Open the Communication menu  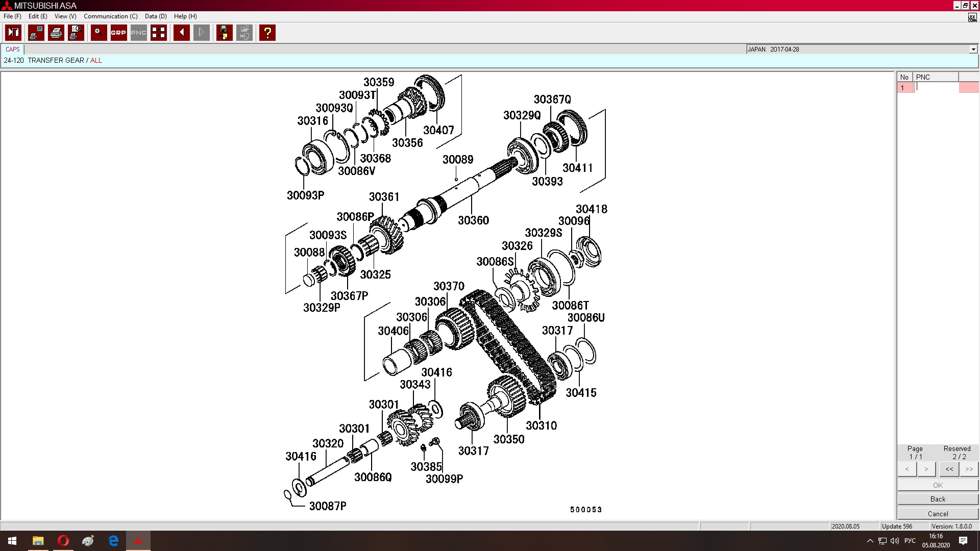[110, 16]
